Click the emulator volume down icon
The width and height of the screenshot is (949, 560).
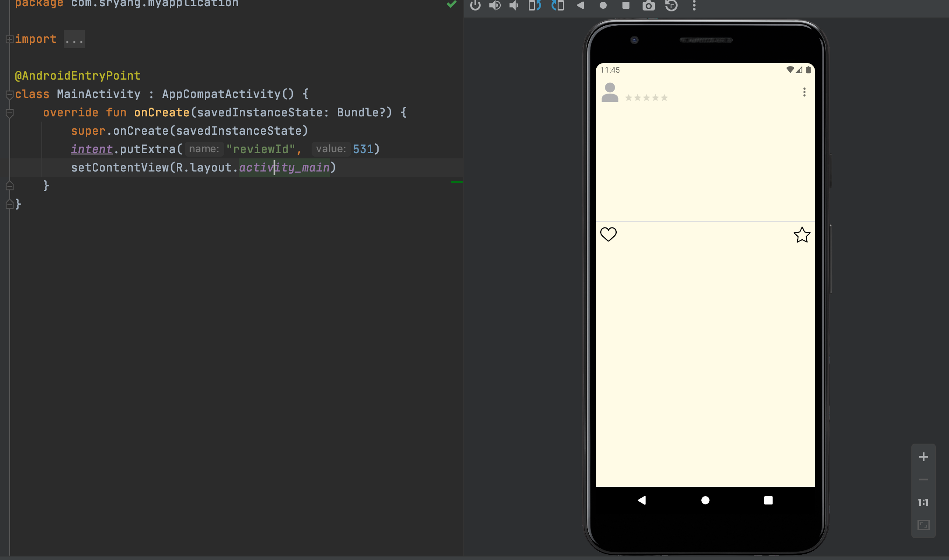tap(514, 6)
